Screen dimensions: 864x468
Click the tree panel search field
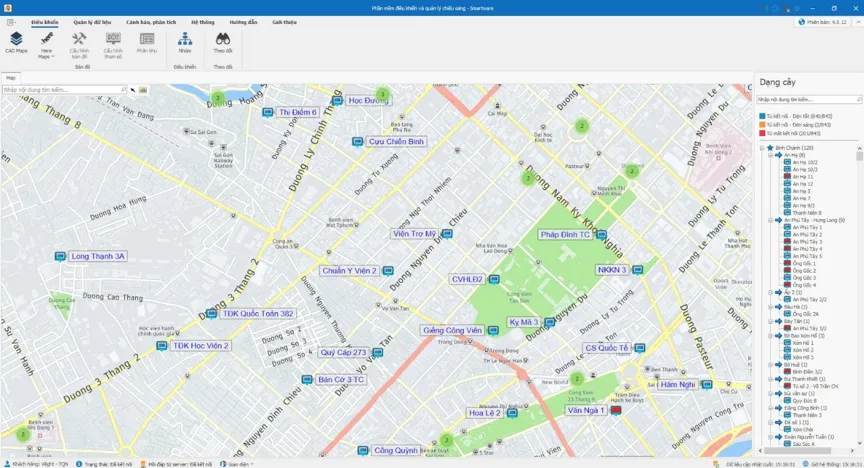pos(805,99)
